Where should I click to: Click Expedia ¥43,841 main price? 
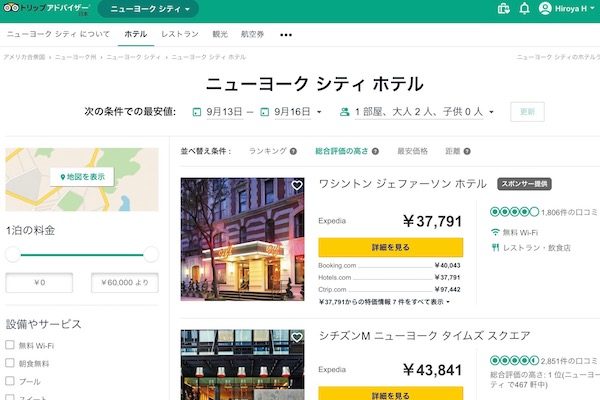[x=432, y=370]
